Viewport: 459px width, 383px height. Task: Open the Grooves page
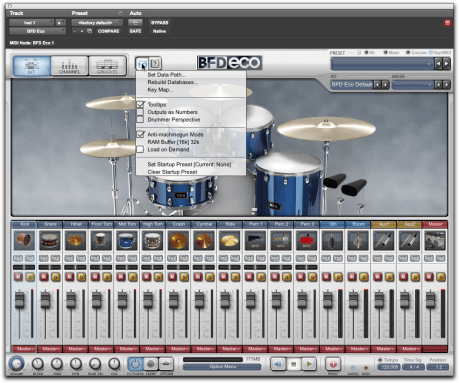coord(107,66)
